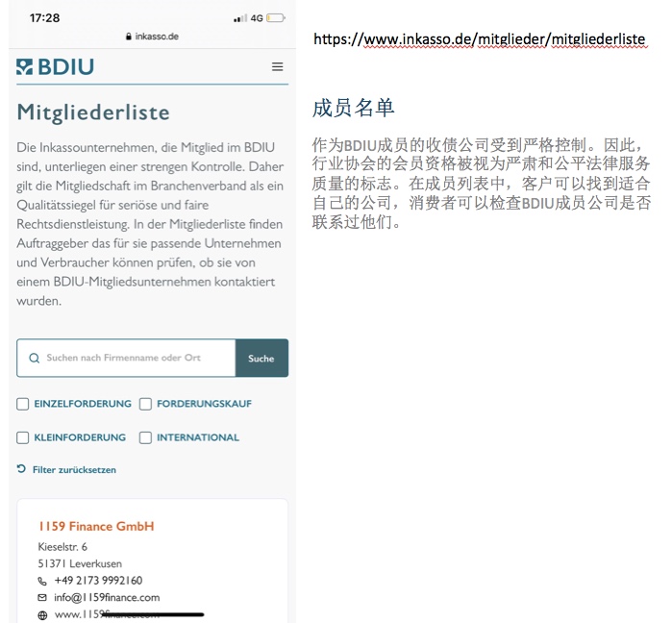Open the inkasso.de mitgliederliste URL

(x=480, y=39)
